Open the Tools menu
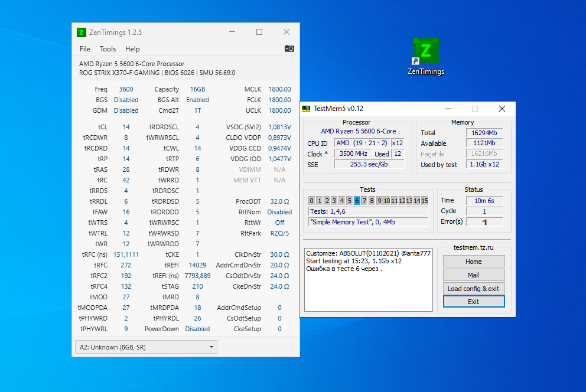Screen dimensions: 586x392 pos(108,49)
